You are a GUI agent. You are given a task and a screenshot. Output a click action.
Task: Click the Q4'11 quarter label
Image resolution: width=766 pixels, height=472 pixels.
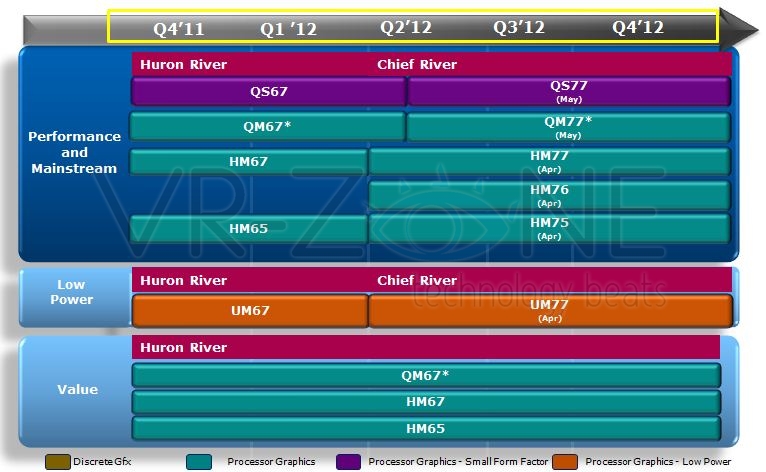pos(178,29)
